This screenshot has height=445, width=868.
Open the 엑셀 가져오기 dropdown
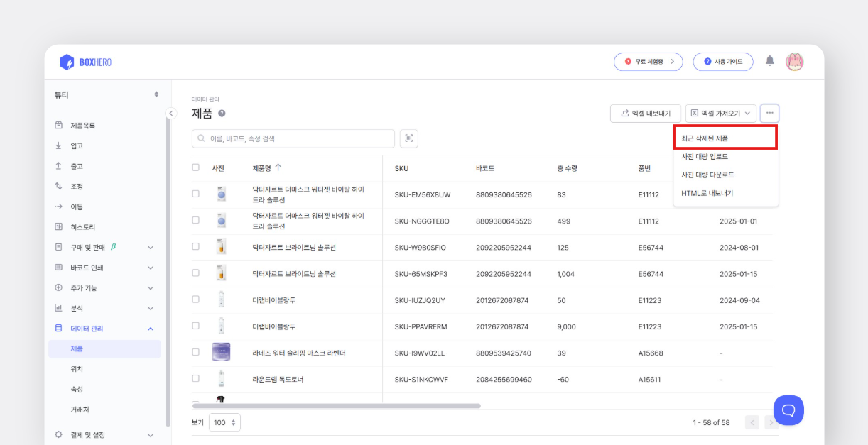point(721,114)
